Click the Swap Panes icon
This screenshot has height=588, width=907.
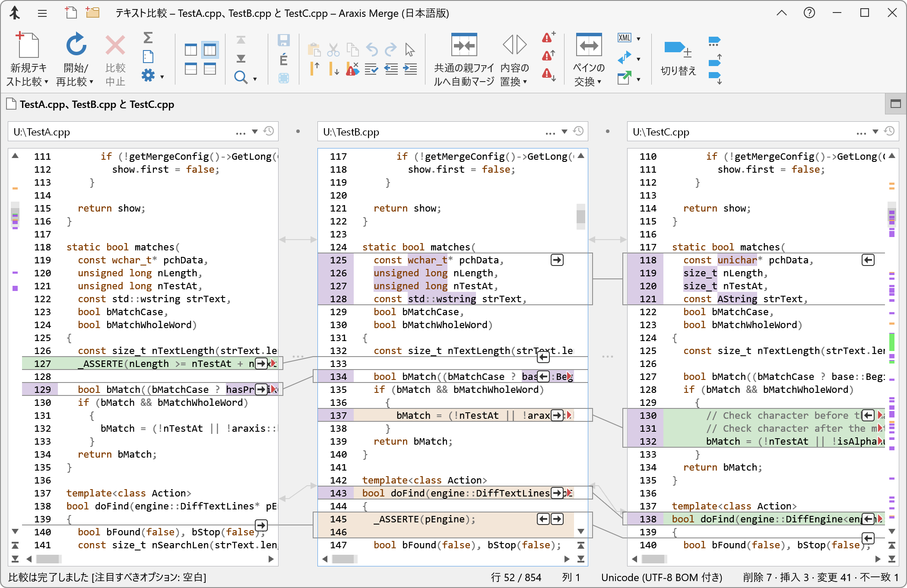tap(589, 44)
